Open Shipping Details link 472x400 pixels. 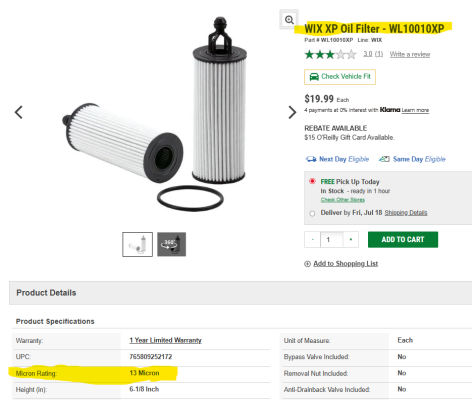406,213
